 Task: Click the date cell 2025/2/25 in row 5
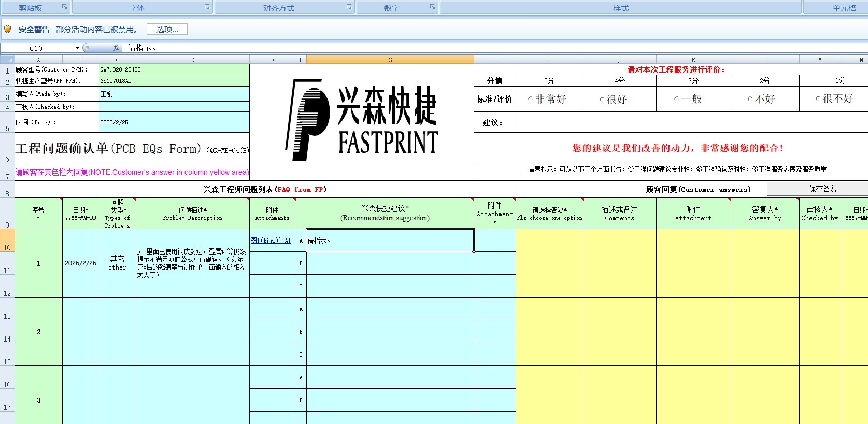point(174,122)
